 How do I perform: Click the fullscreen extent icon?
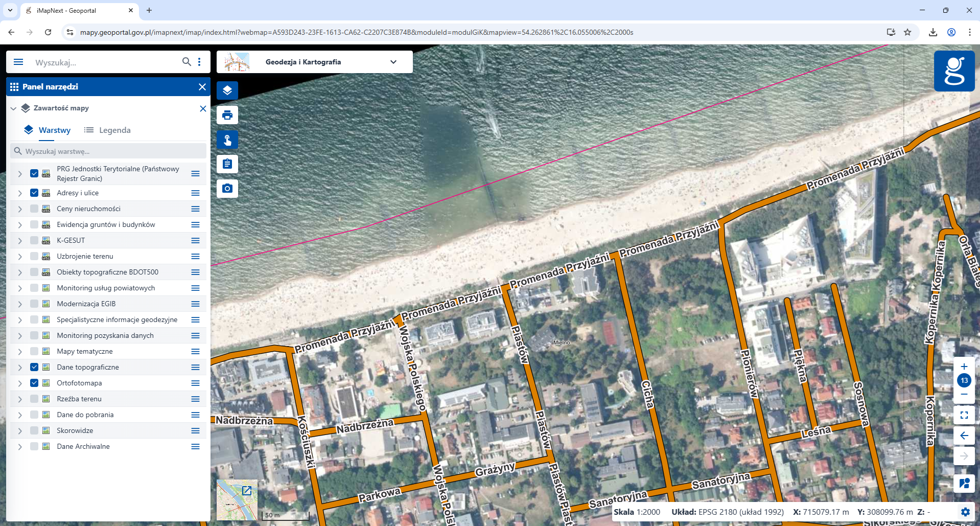pyautogui.click(x=964, y=415)
